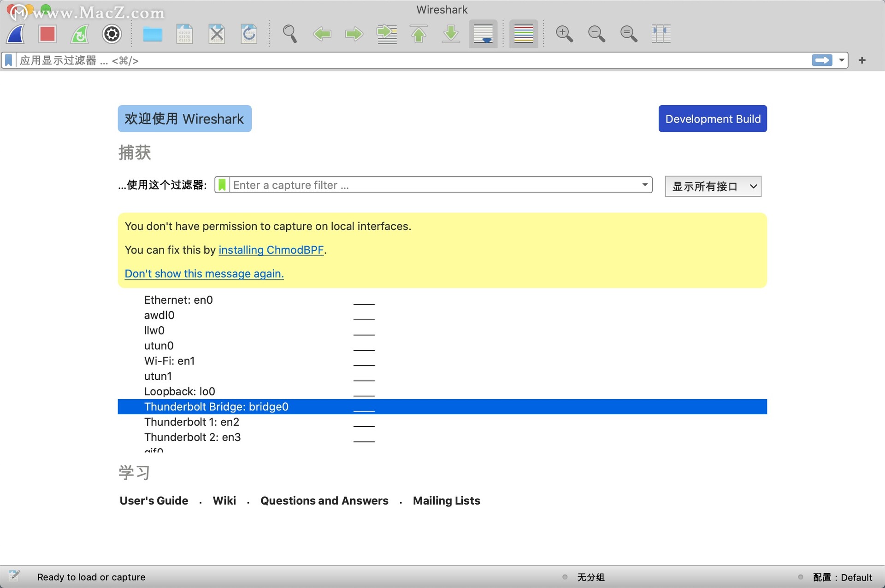
Task: Select the utun0 interface
Action: pos(442,346)
